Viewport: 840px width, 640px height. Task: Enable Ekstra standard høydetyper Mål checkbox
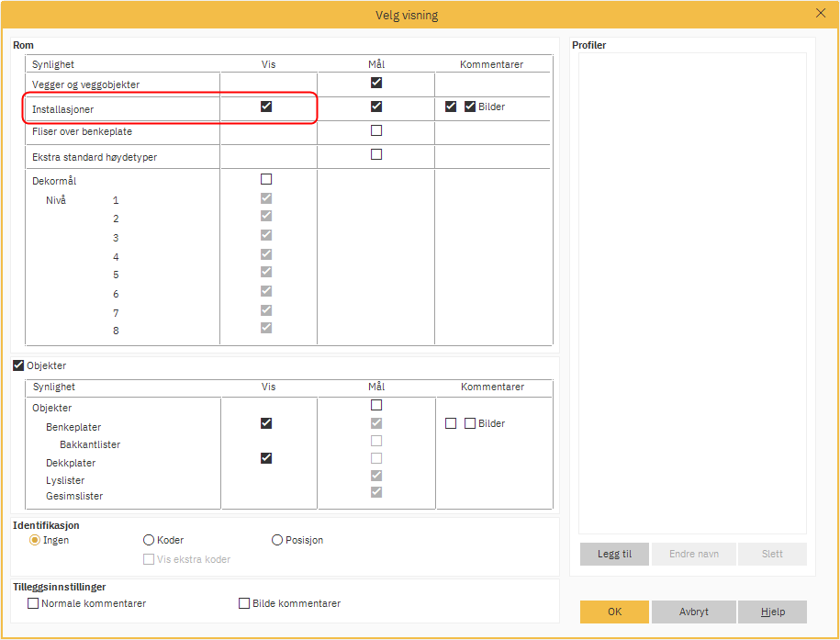(x=376, y=154)
